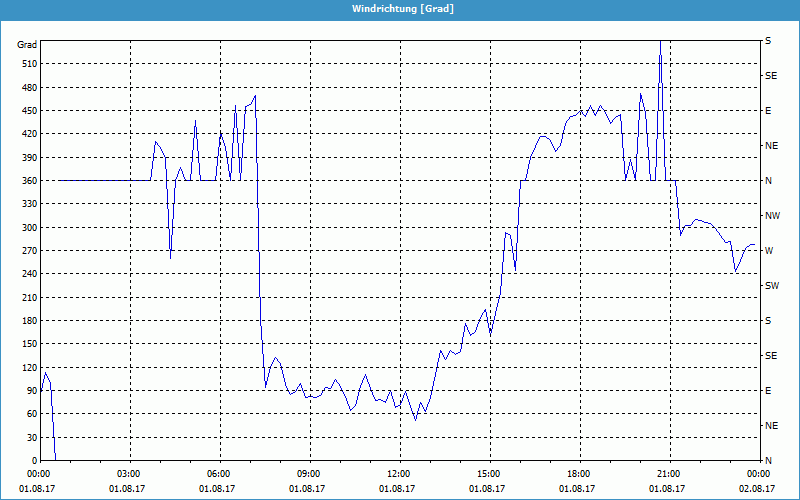The image size is (800, 500).
Task: Click the 09:00 time label on x-axis
Action: coord(309,473)
